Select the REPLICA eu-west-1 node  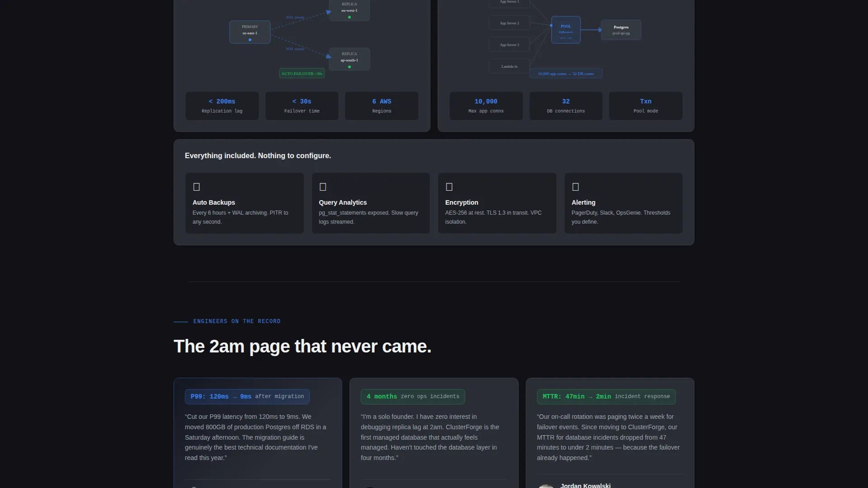click(349, 10)
